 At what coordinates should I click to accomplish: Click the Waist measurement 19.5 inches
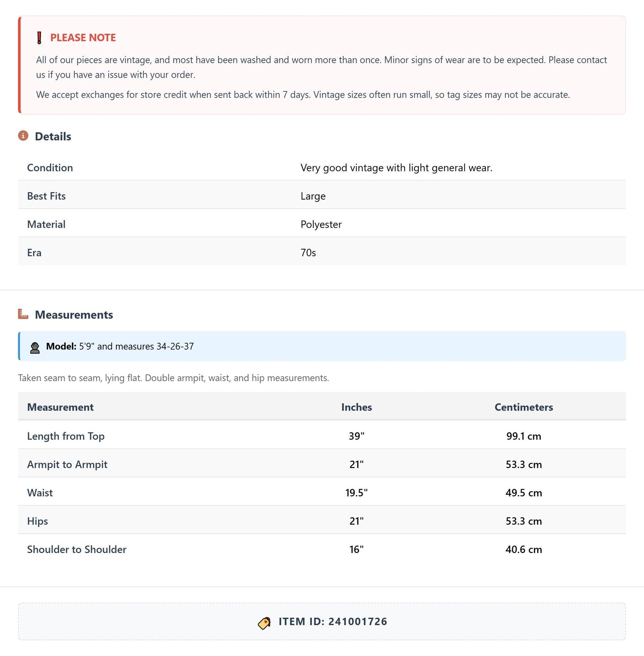tap(357, 492)
